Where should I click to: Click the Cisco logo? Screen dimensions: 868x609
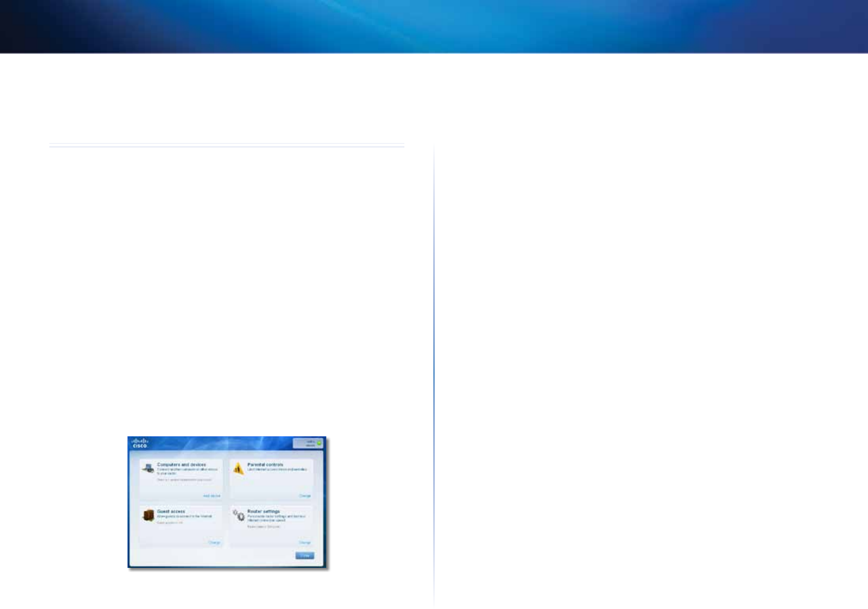click(x=139, y=443)
